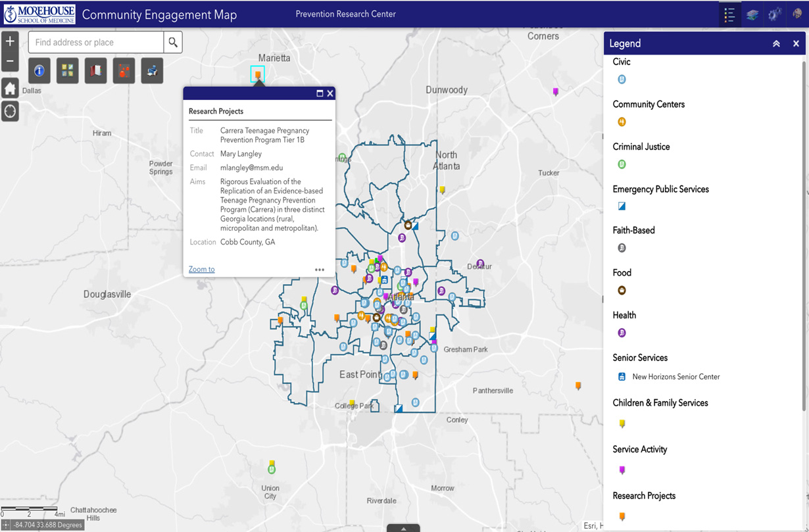Screen dimensions: 809x532
Task: Expand attribute table arrow at map bottom
Action: (403, 528)
